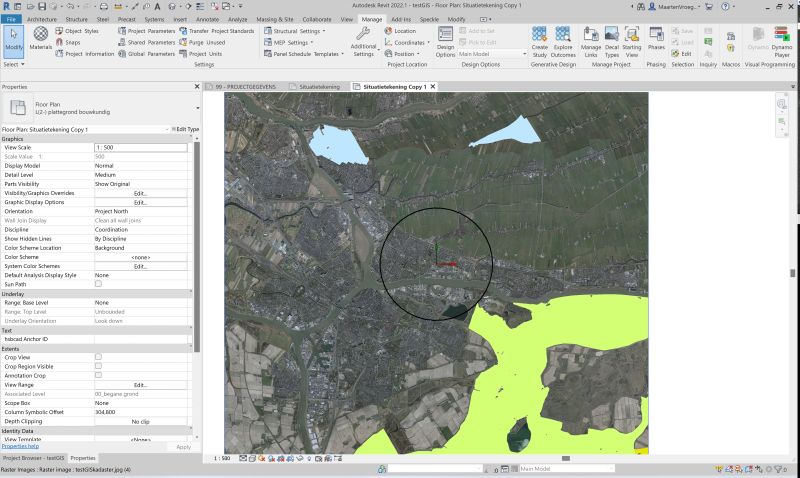Open the Snaps settings
Screen dimensions: 800x478
click(x=68, y=42)
